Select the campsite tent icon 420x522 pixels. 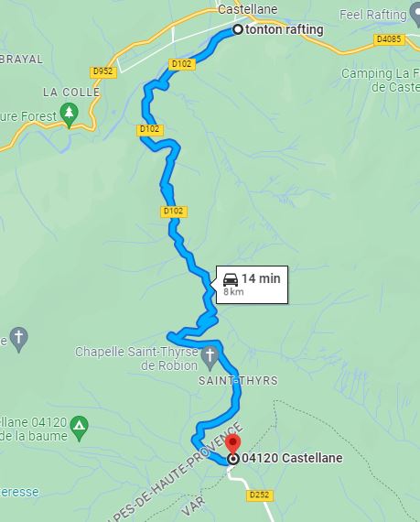click(79, 428)
